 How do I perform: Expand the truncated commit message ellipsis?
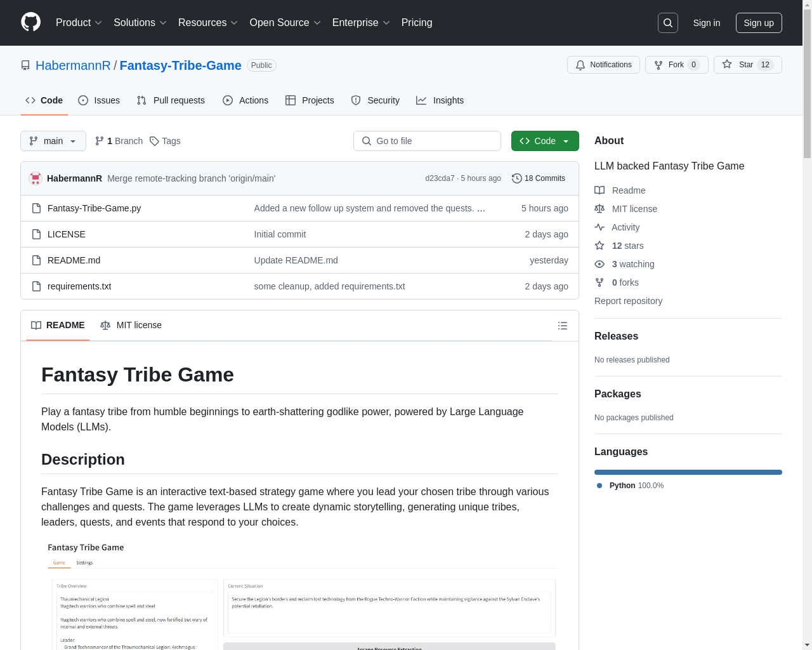481,208
